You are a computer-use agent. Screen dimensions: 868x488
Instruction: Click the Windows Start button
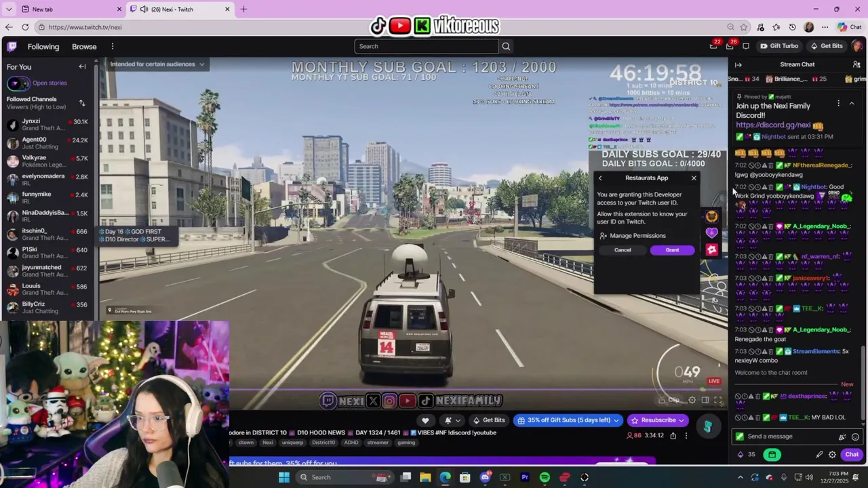(284, 477)
